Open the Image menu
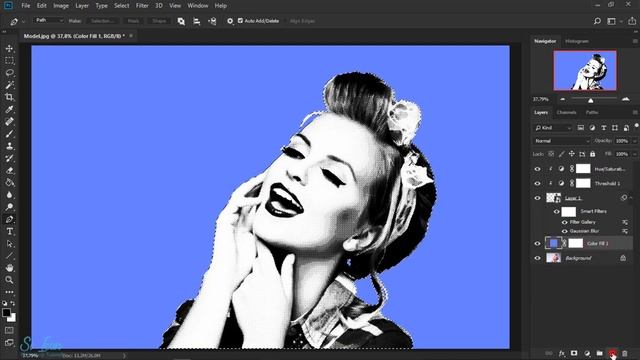This screenshot has height=360, width=640. click(61, 6)
